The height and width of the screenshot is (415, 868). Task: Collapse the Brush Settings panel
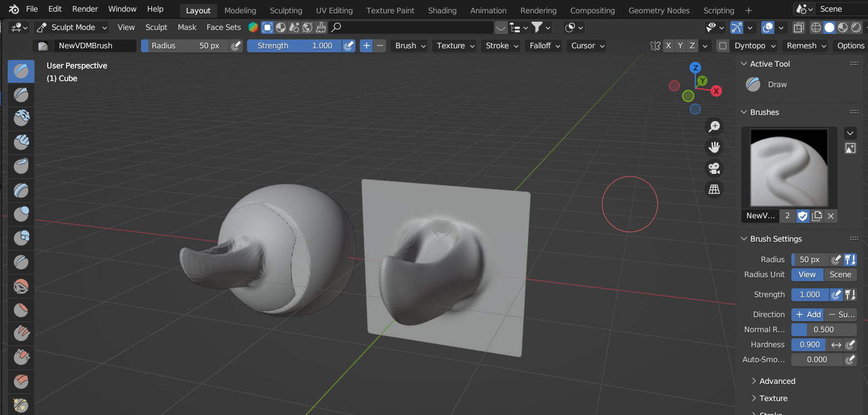tap(775, 239)
